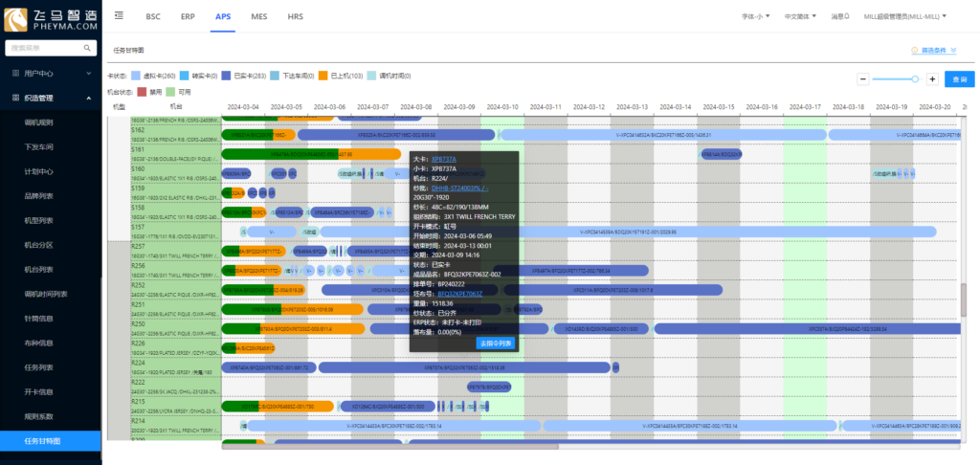Click the plus zoom-in button
Image resolution: width=980 pixels, height=465 pixels.
[x=932, y=78]
